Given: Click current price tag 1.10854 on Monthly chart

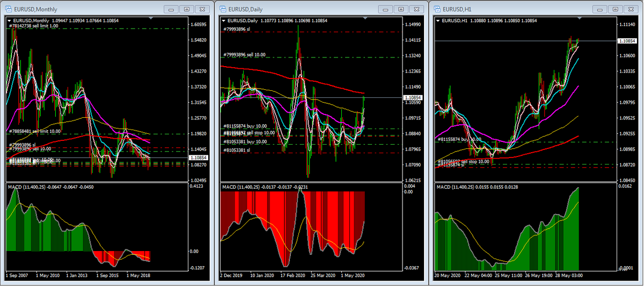Looking at the screenshot, I should 200,157.
